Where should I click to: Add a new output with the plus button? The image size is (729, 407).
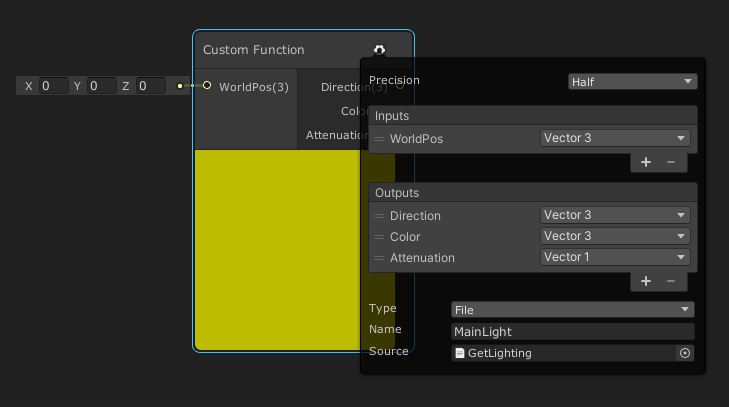coord(646,281)
